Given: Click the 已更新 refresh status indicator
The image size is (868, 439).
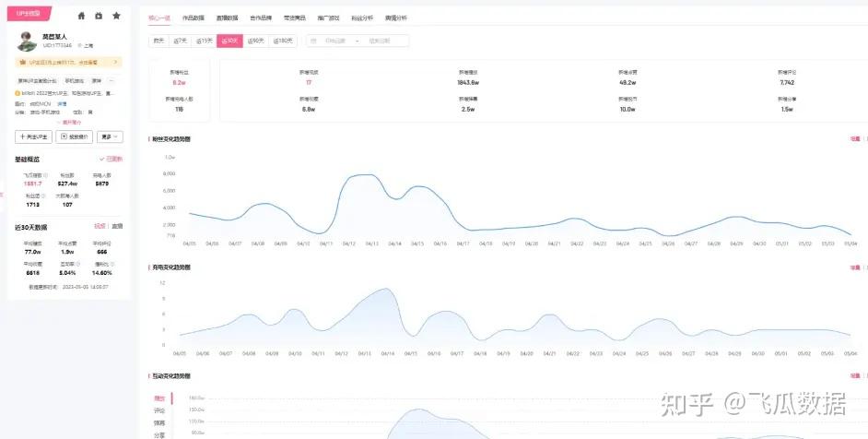Looking at the screenshot, I should 111,159.
